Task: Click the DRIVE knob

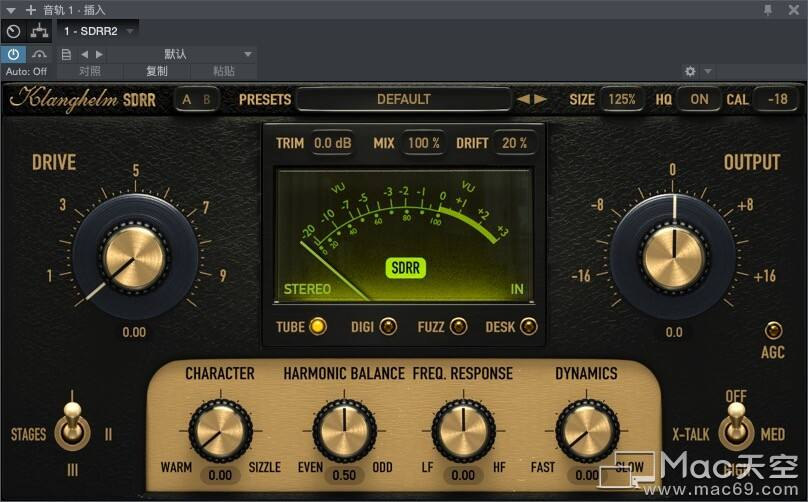Action: [x=134, y=257]
